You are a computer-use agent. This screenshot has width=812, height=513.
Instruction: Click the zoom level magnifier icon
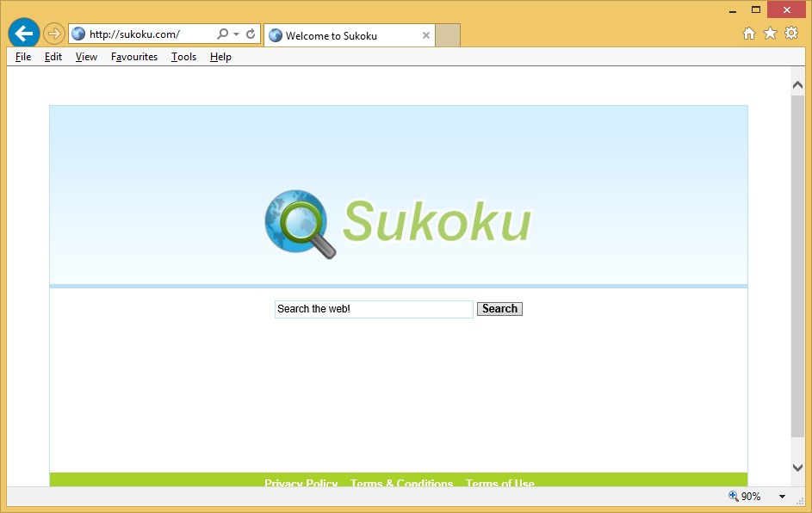point(734,496)
